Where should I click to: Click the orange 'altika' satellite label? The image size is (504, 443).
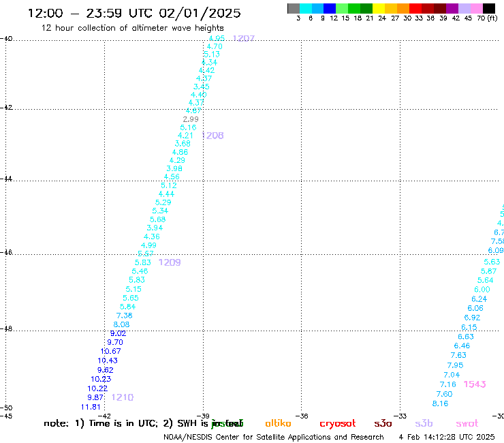(278, 423)
